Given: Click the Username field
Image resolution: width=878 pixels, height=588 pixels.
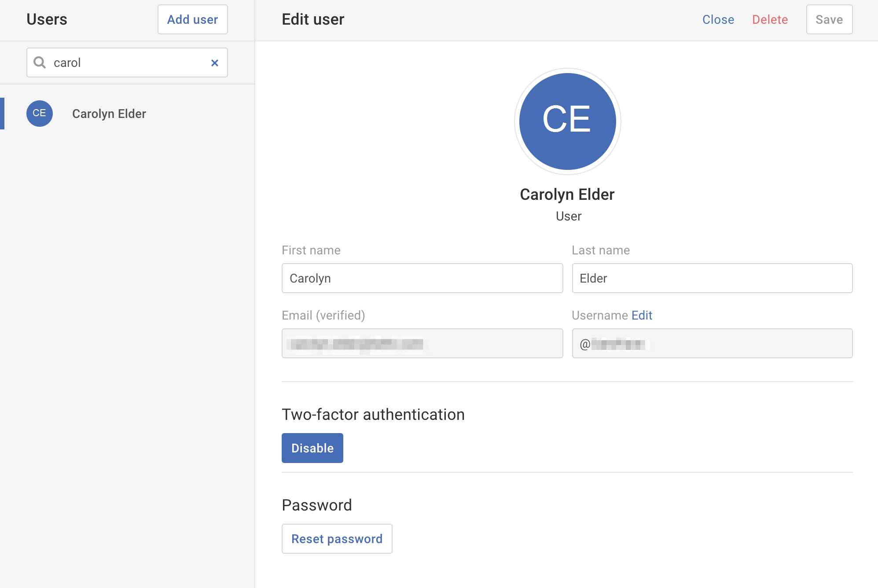Looking at the screenshot, I should [x=712, y=343].
